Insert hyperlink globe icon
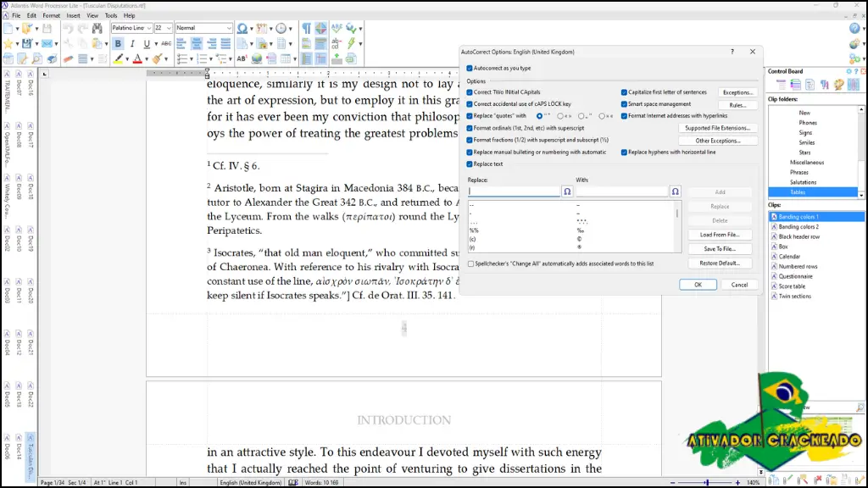Image resolution: width=868 pixels, height=488 pixels. click(257, 58)
